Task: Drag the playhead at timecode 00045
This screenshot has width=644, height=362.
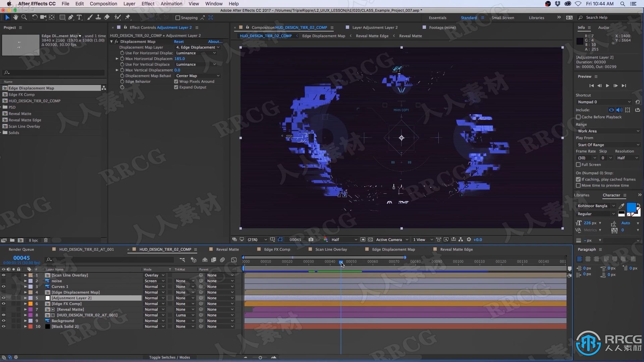Action: (x=340, y=261)
